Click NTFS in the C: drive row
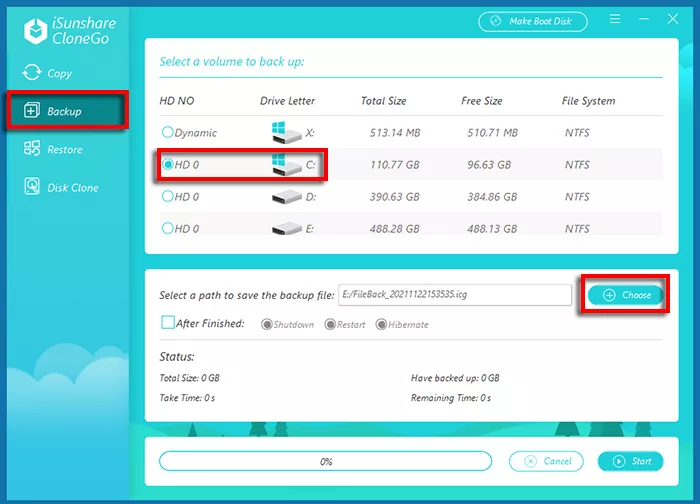This screenshot has width=700, height=504. pyautogui.click(x=577, y=165)
